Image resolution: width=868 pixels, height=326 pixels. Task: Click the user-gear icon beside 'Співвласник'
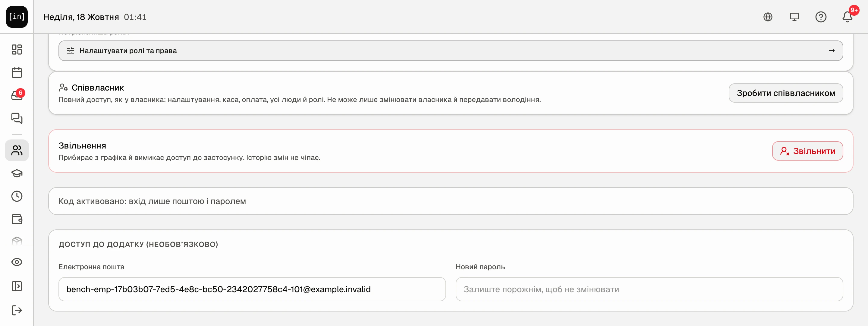63,88
